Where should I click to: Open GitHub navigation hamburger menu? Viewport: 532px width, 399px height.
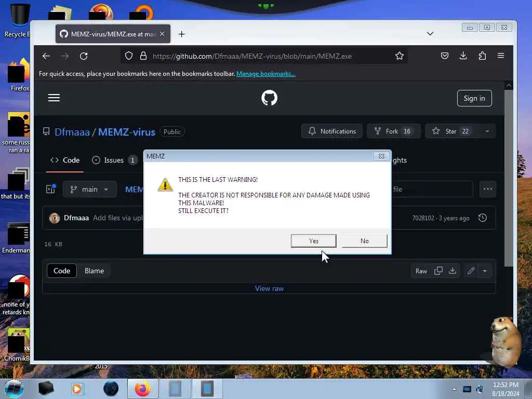(x=54, y=98)
